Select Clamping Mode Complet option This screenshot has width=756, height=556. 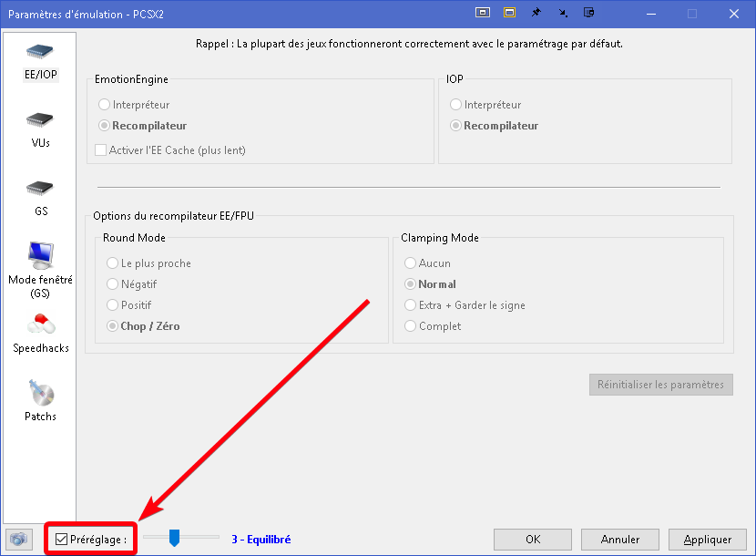coord(411,326)
